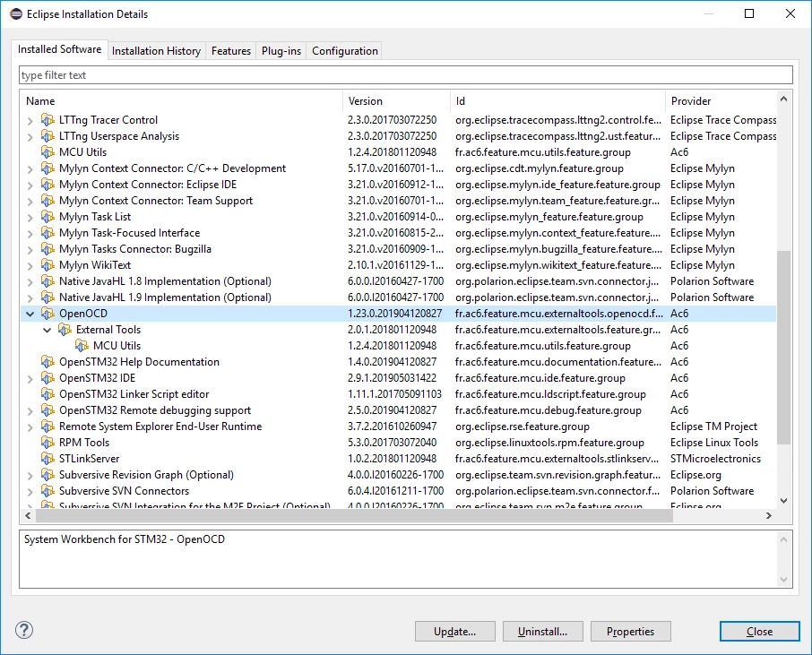
Task: Focus the type filter text field
Action: pyautogui.click(x=406, y=75)
